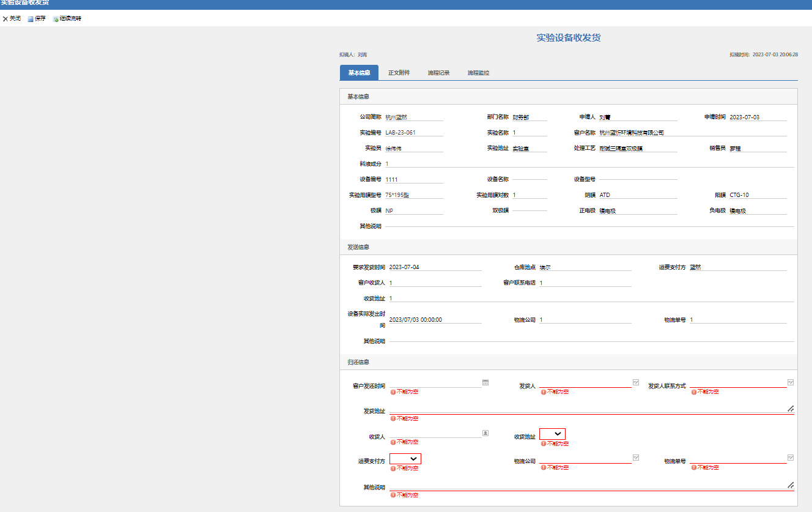Click the 客户发还时间 date input field
The width and height of the screenshot is (812, 512).
pos(434,382)
